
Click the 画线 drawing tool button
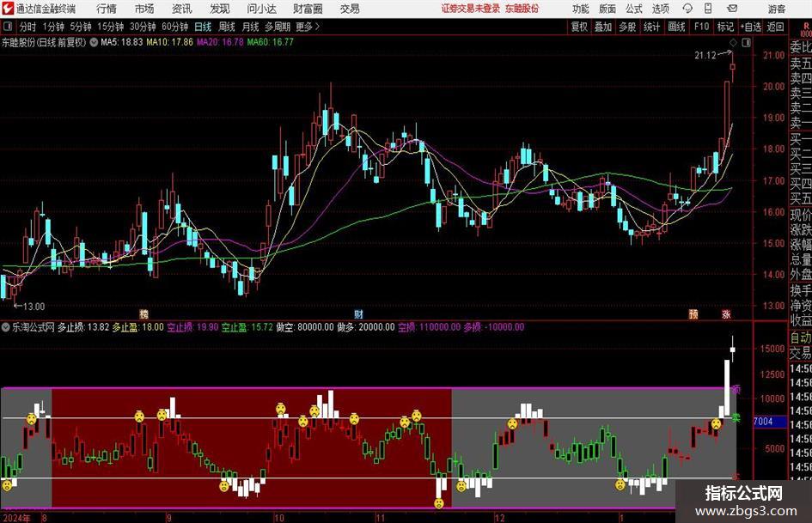click(676, 27)
